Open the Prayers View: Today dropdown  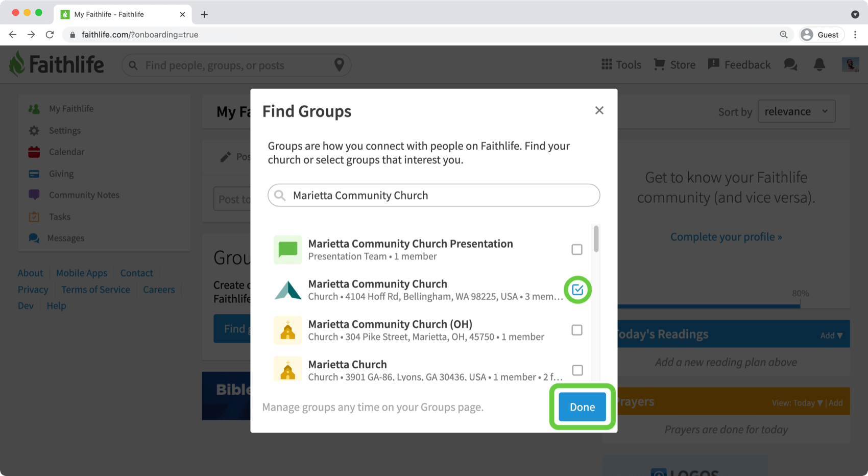798,403
